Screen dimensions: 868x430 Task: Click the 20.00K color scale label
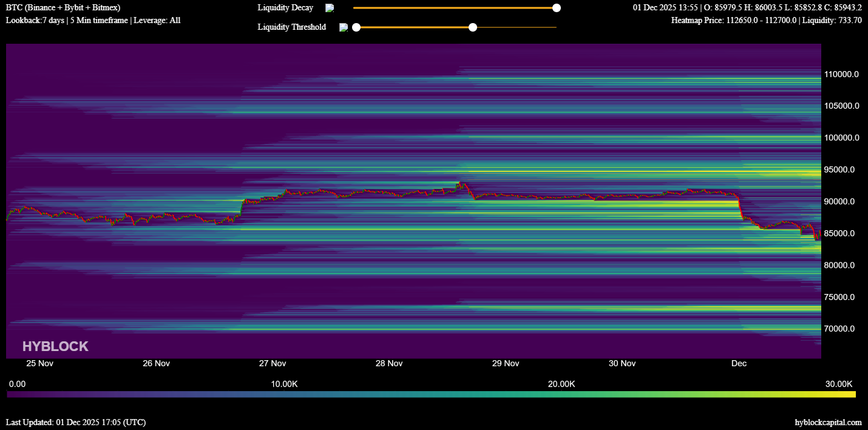[561, 384]
